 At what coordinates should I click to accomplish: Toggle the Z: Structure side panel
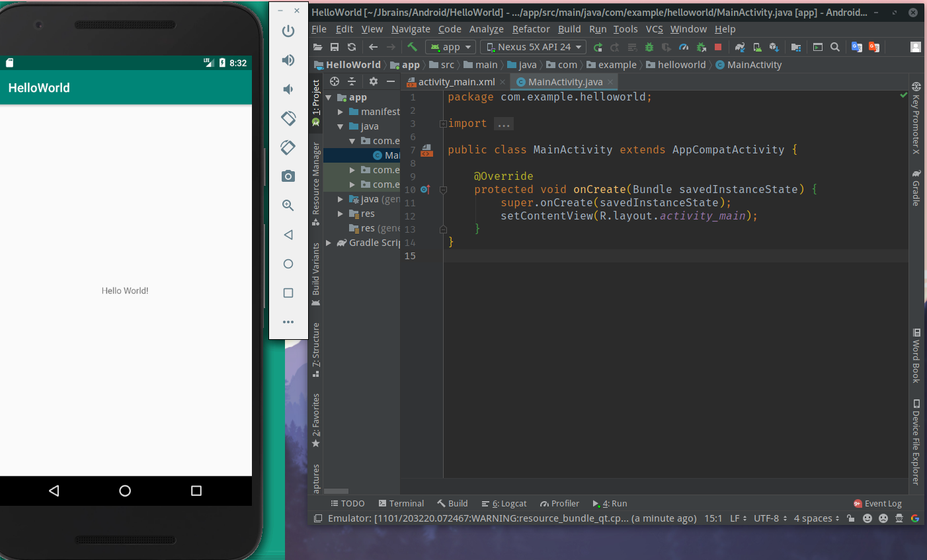click(316, 350)
